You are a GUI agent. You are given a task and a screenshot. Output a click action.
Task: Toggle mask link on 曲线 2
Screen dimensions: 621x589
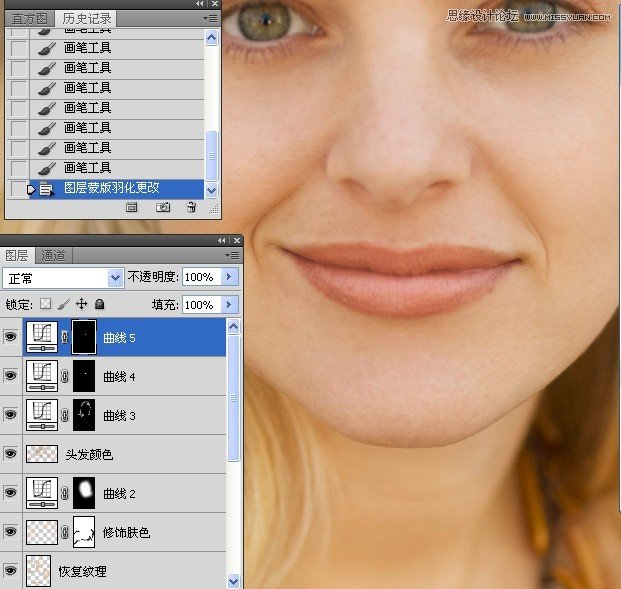click(65, 493)
